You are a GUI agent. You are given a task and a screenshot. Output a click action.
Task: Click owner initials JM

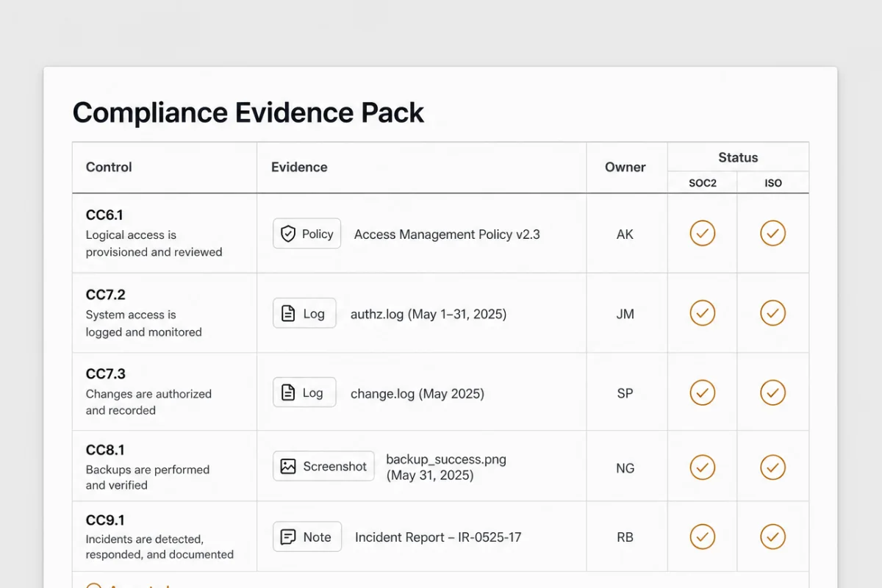(x=625, y=314)
